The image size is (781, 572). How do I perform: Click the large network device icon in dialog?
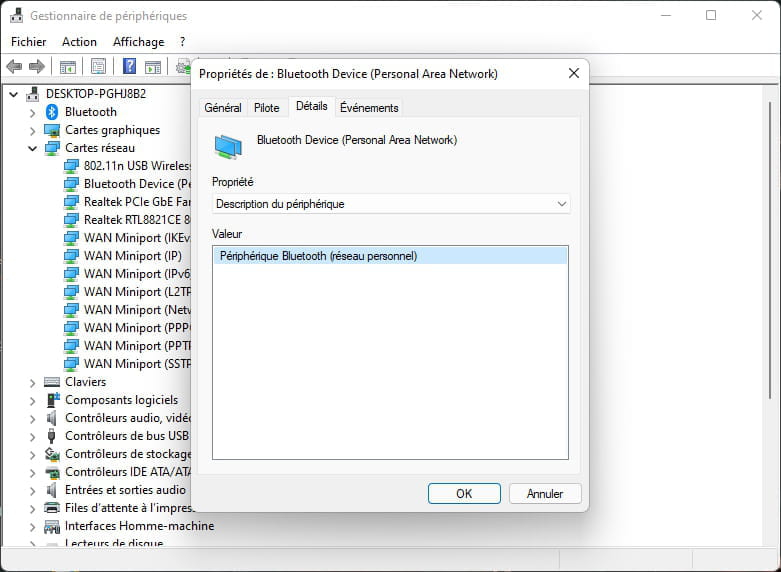coord(228,146)
